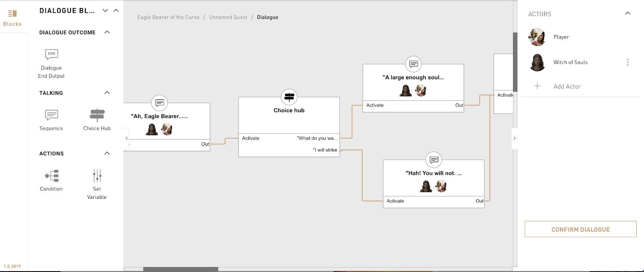This screenshot has height=272, width=644.
Task: Collapse the Talking section
Action: coord(107,93)
